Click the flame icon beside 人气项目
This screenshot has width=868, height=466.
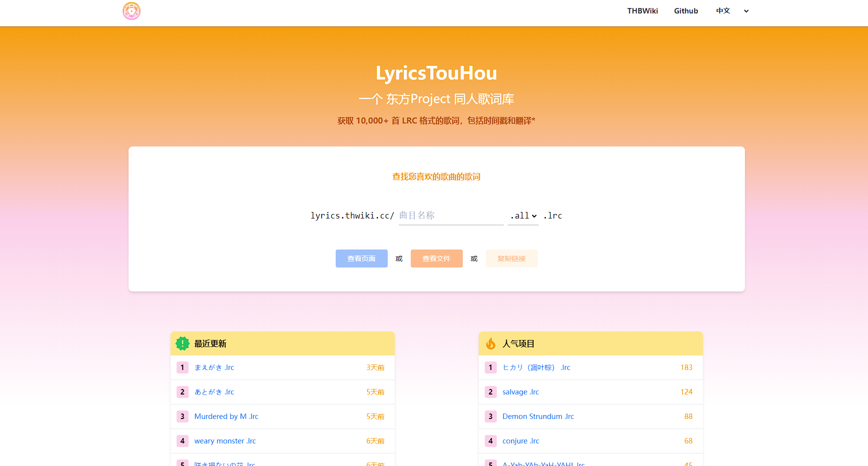point(491,343)
